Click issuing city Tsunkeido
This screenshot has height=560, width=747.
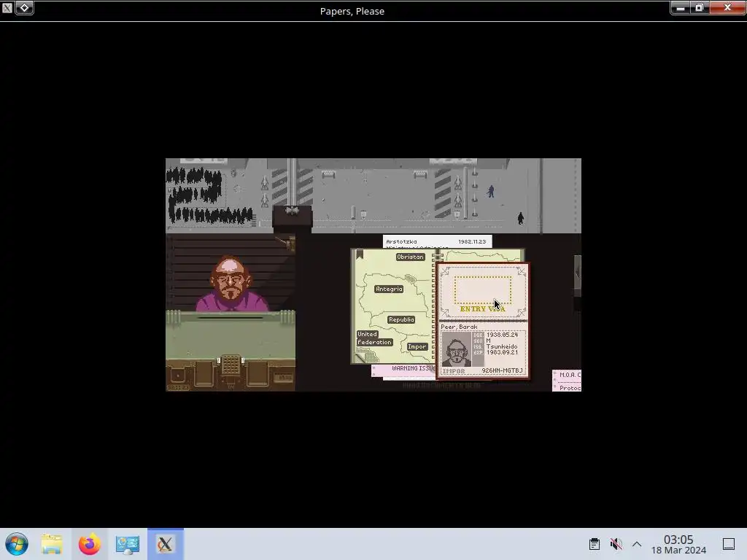point(502,346)
